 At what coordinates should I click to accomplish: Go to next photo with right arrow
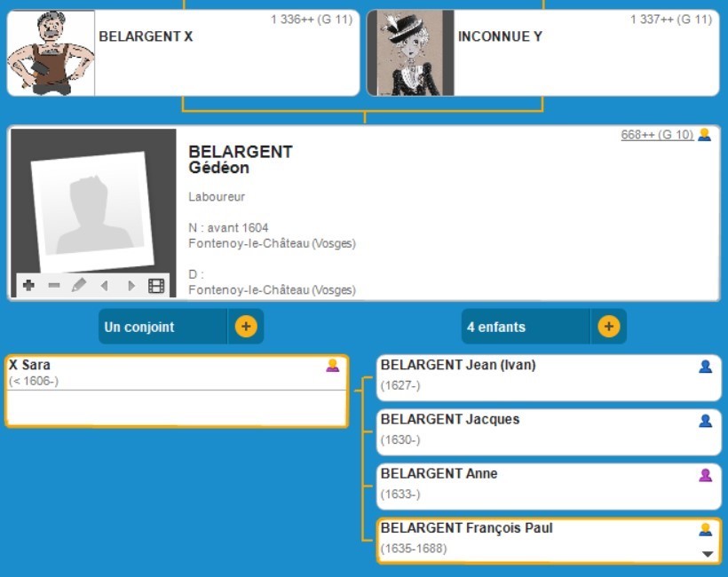click(x=131, y=285)
